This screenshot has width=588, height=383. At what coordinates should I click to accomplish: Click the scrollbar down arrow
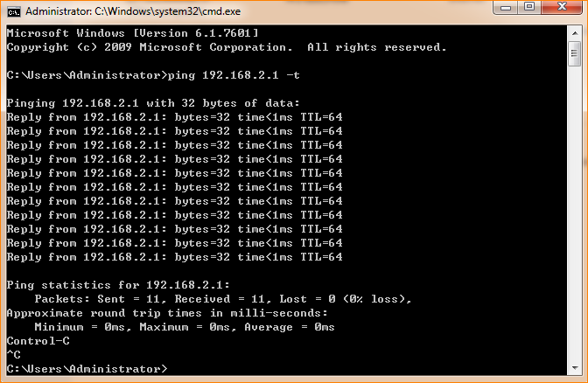pyautogui.click(x=574, y=368)
